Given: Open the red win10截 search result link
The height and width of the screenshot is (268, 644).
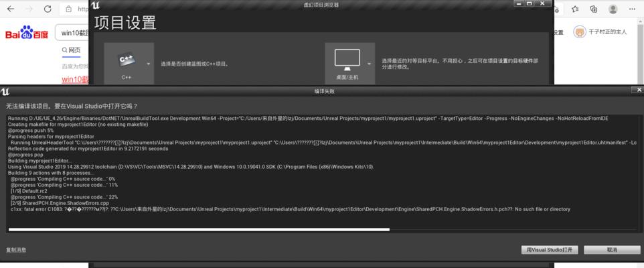Looking at the screenshot, I should pyautogui.click(x=75, y=79).
